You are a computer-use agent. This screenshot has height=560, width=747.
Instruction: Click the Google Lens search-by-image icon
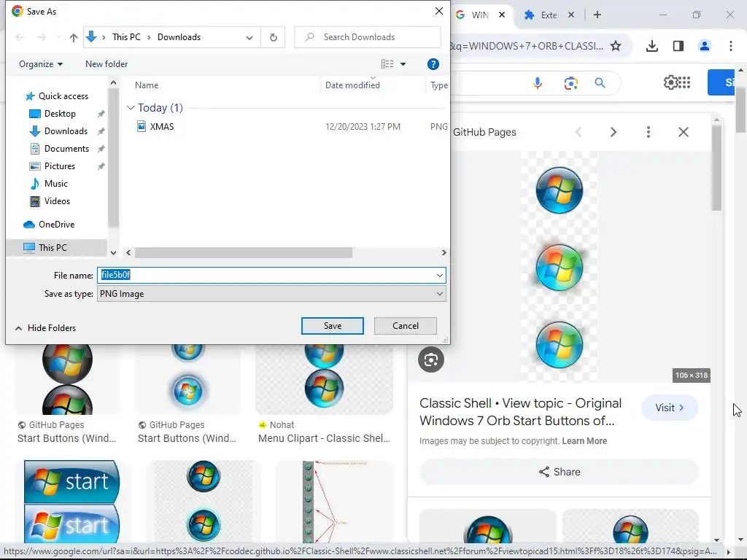coord(570,83)
